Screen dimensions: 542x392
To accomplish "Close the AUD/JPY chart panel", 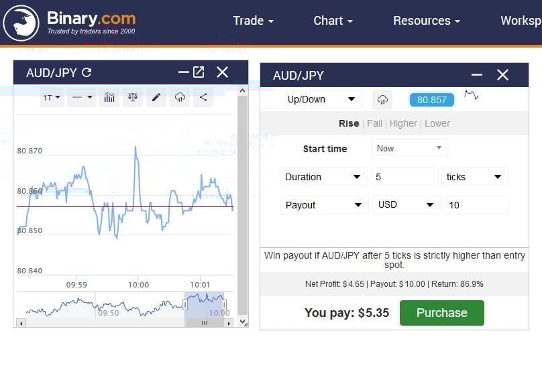I will (x=222, y=72).
